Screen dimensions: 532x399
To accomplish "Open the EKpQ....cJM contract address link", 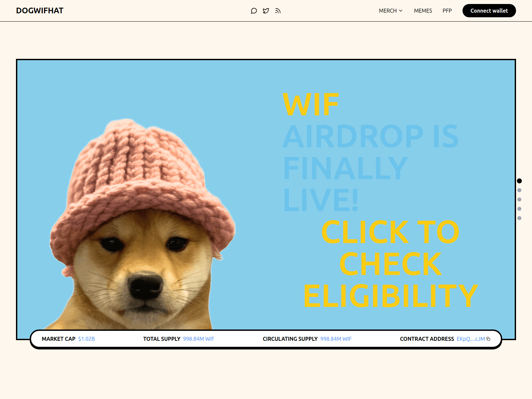I will (470, 339).
